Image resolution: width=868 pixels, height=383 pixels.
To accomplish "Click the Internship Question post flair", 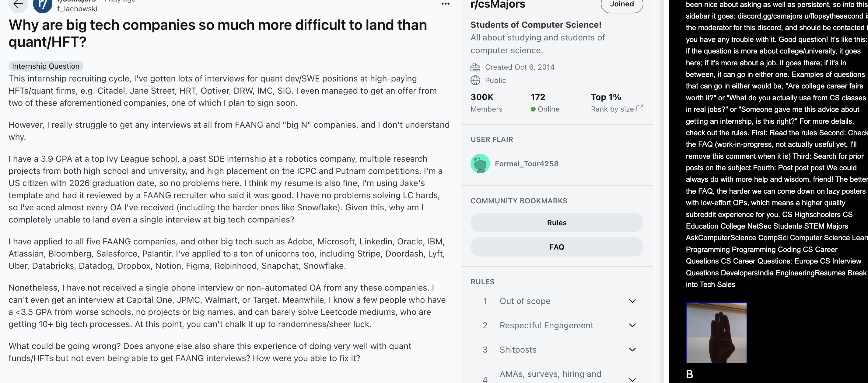I will [x=46, y=66].
